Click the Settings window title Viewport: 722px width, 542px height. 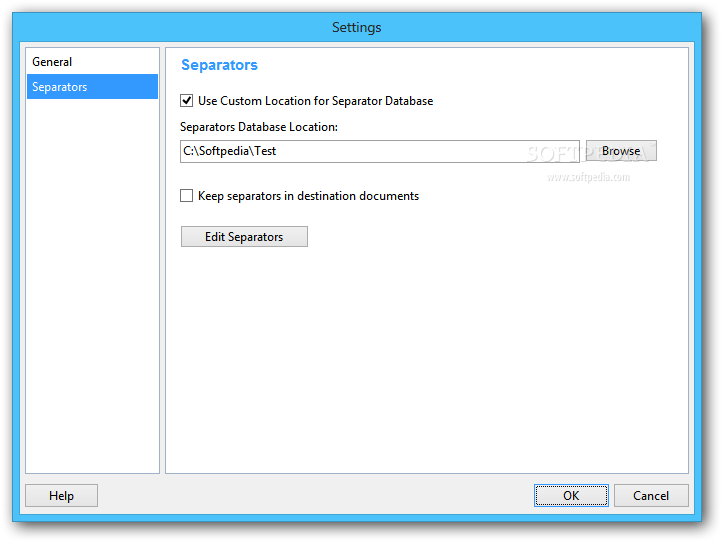[356, 27]
